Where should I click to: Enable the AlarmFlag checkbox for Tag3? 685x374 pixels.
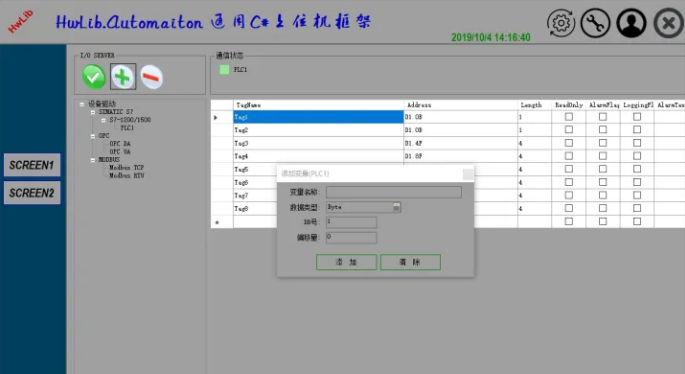pos(602,143)
